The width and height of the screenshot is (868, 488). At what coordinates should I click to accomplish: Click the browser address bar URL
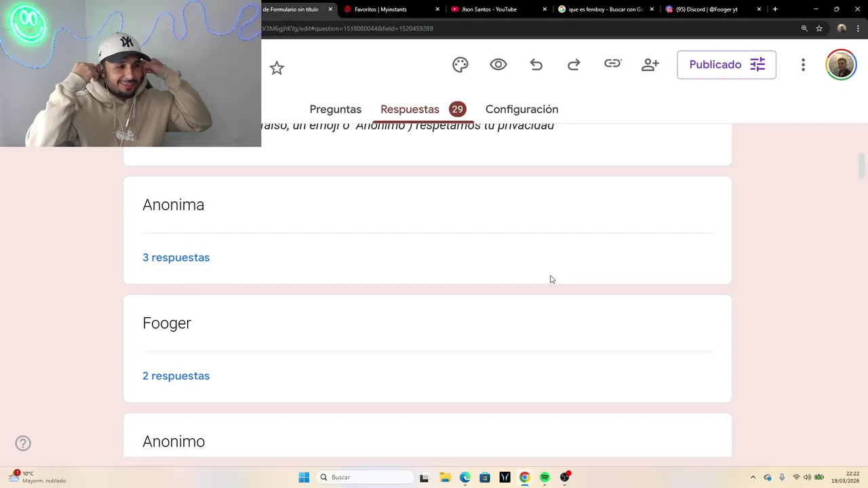click(x=347, y=28)
